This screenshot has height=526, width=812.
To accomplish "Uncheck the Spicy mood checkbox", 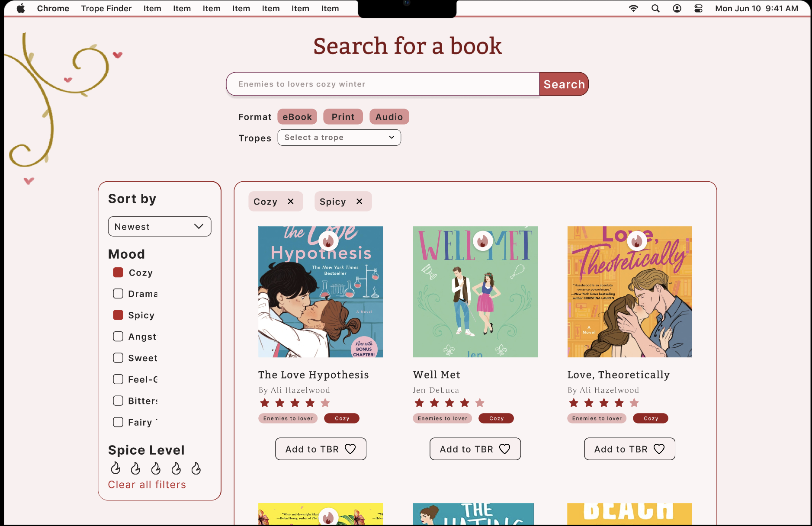I will pyautogui.click(x=118, y=315).
